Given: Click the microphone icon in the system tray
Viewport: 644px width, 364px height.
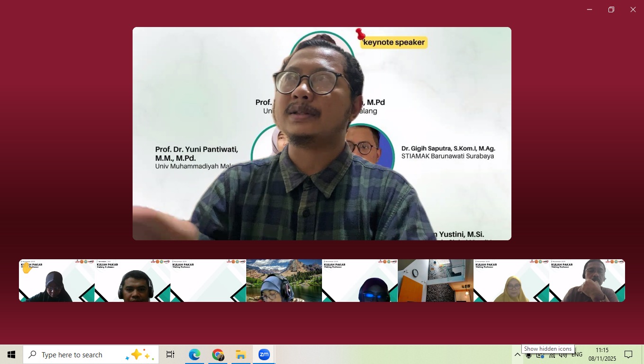Looking at the screenshot, I should [x=529, y=355].
